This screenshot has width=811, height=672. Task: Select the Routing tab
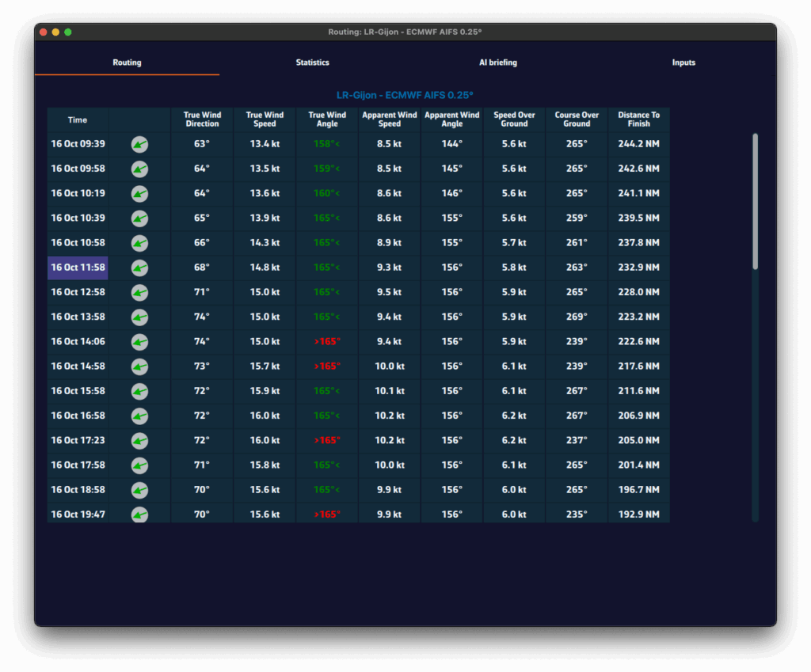[x=127, y=63]
